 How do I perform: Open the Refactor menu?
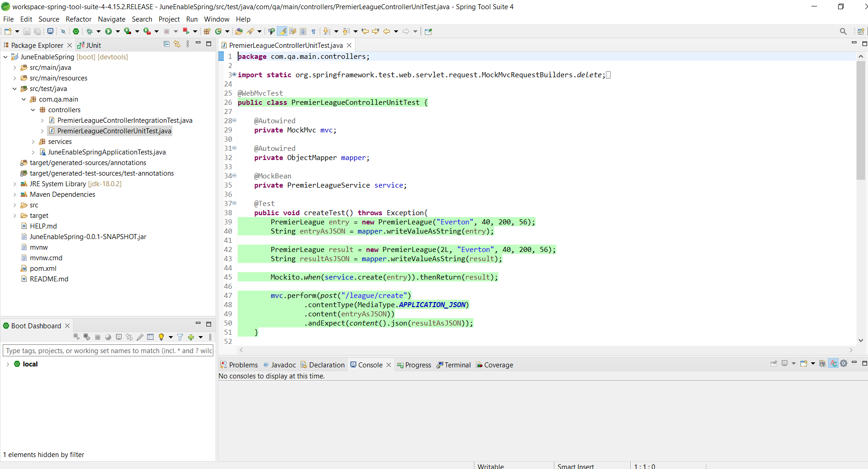78,19
